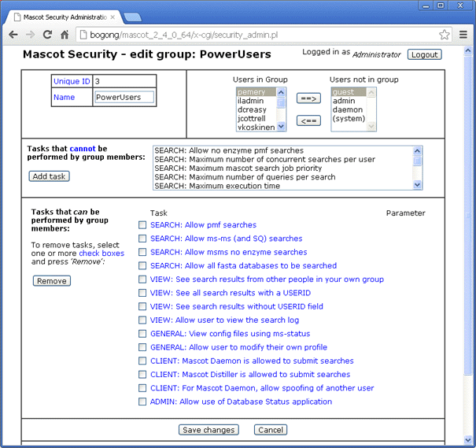Select 'Maximum mascot search job priority' task
476x448 pixels.
(283, 168)
